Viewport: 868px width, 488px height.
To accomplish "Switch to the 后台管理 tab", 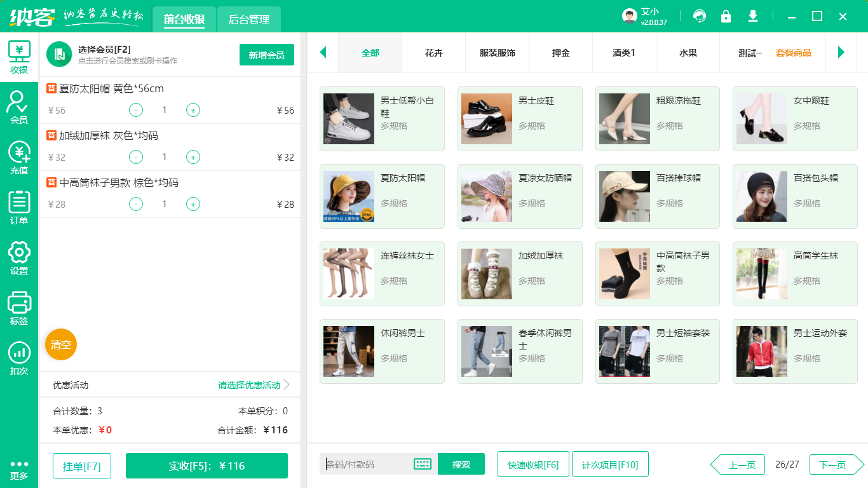I will [248, 19].
